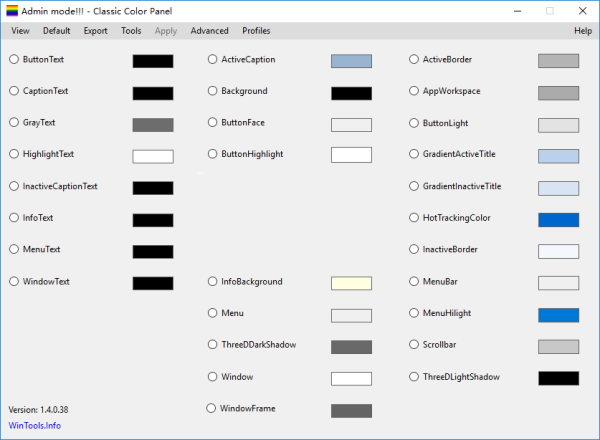600x440 pixels.
Task: Select the ActiveCaption radio button
Action: [x=213, y=60]
